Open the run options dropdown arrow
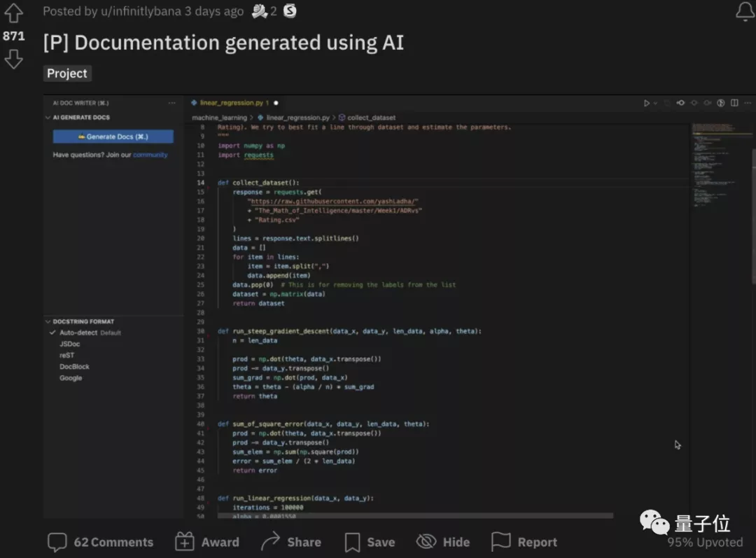 (655, 103)
